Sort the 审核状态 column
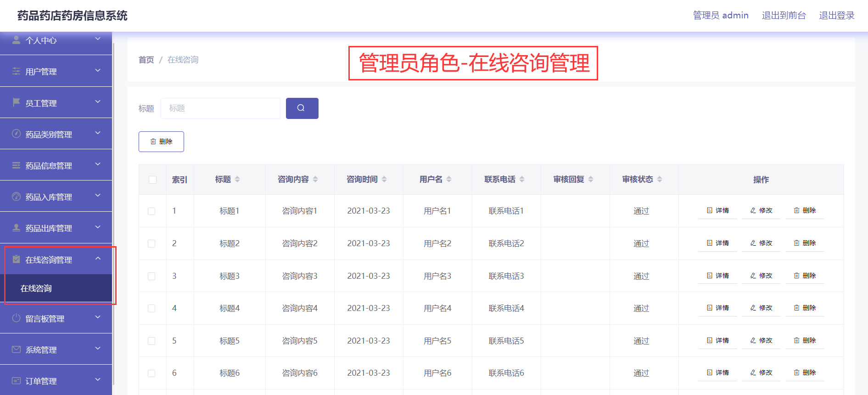Screen dimensions: 868x395 point(660,179)
